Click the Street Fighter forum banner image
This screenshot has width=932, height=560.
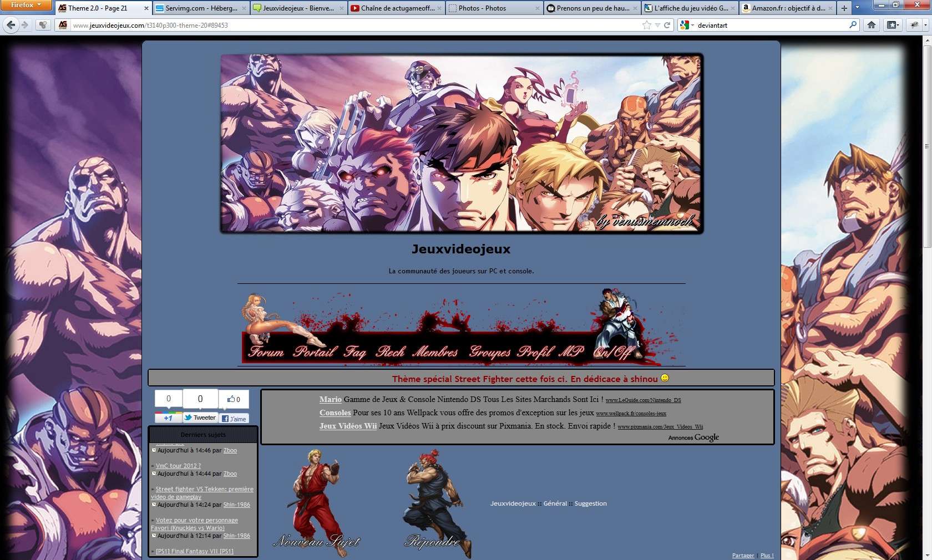462,144
